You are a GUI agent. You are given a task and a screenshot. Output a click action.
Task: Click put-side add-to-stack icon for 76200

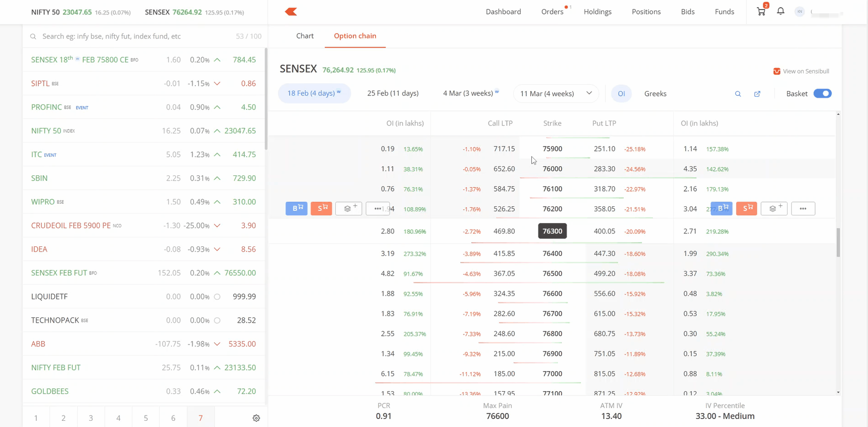(774, 208)
